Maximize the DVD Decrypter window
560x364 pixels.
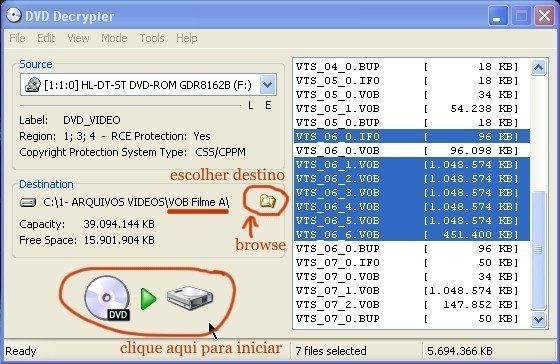[521, 16]
